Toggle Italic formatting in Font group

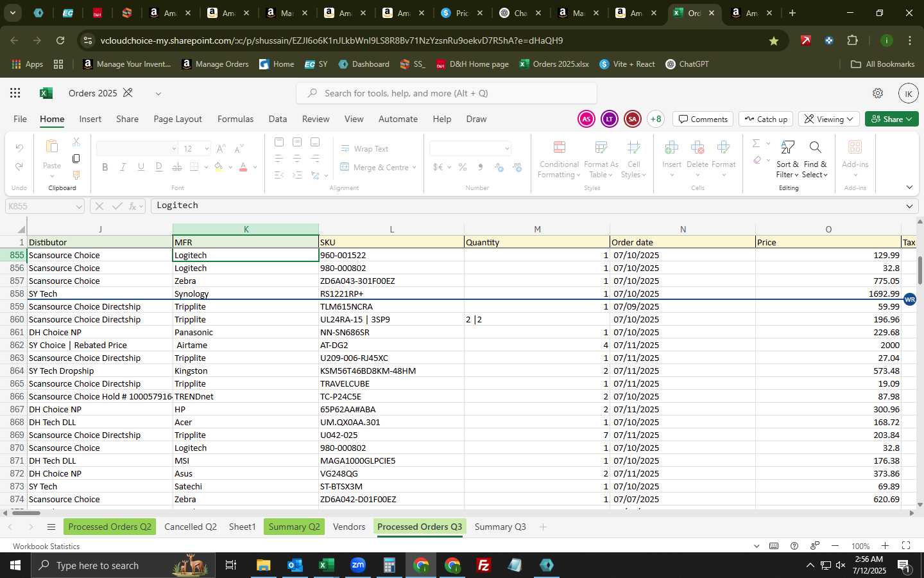pos(123,167)
